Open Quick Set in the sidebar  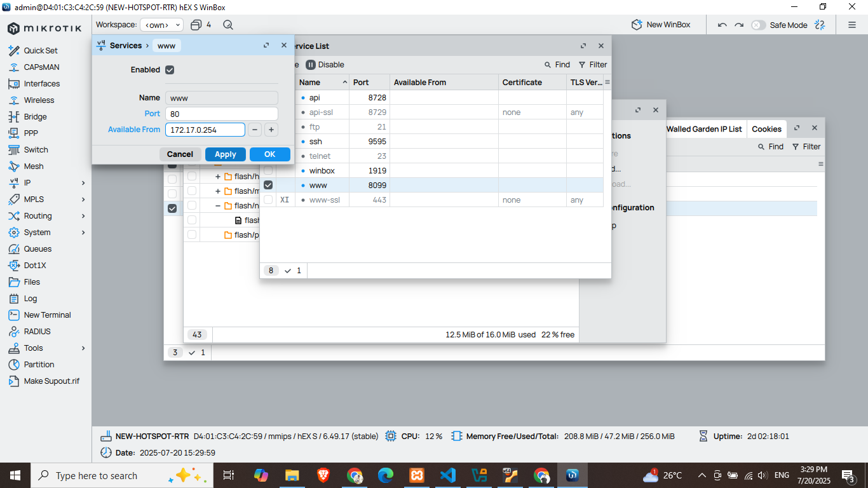pos(41,50)
